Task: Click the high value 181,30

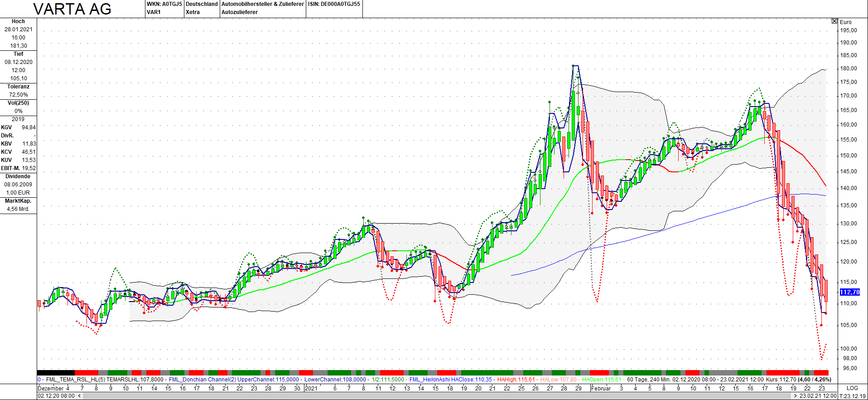Action: click(x=19, y=46)
